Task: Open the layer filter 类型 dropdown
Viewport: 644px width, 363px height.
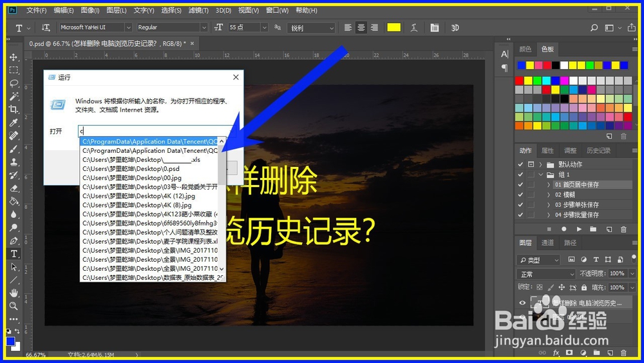Action: click(x=538, y=260)
